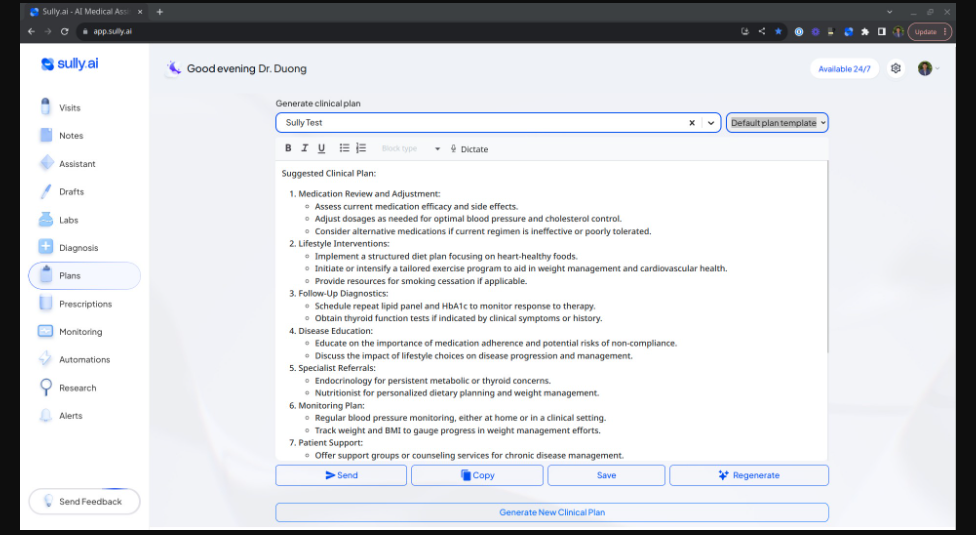Bookmark page with star icon
976x535 pixels.
pos(778,31)
